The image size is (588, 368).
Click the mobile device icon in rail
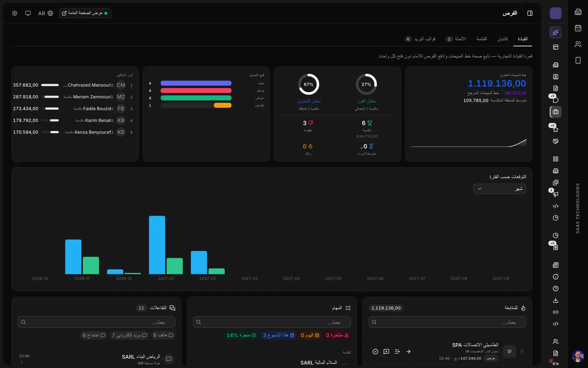(x=578, y=60)
